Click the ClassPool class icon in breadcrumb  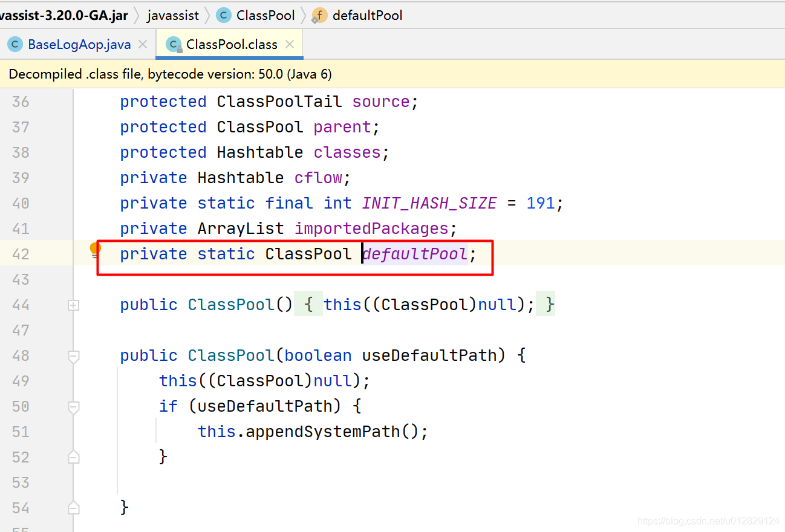coord(224,15)
